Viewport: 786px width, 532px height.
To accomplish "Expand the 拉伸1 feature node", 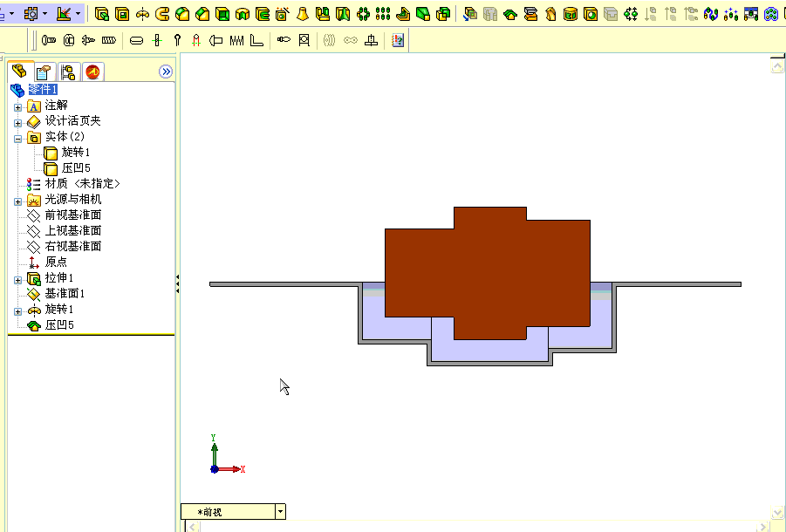I will pyautogui.click(x=18, y=280).
